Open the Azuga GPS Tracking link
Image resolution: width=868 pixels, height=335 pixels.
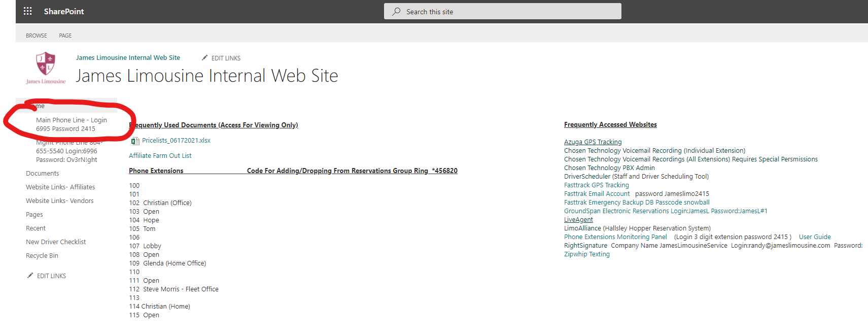coord(593,142)
